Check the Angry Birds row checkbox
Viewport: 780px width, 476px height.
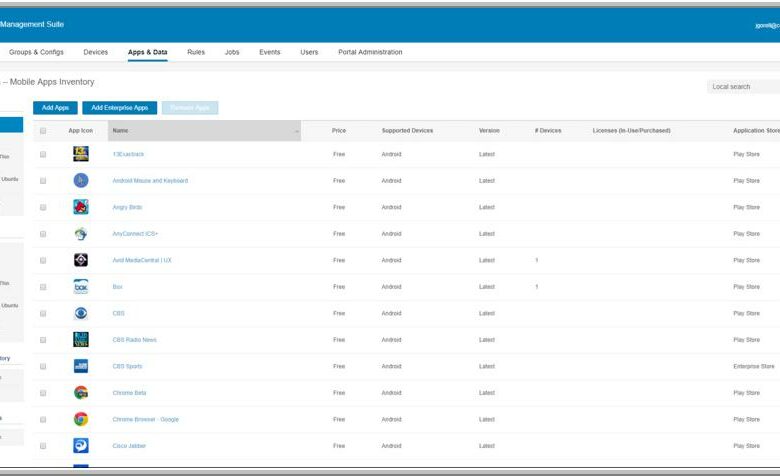point(43,207)
